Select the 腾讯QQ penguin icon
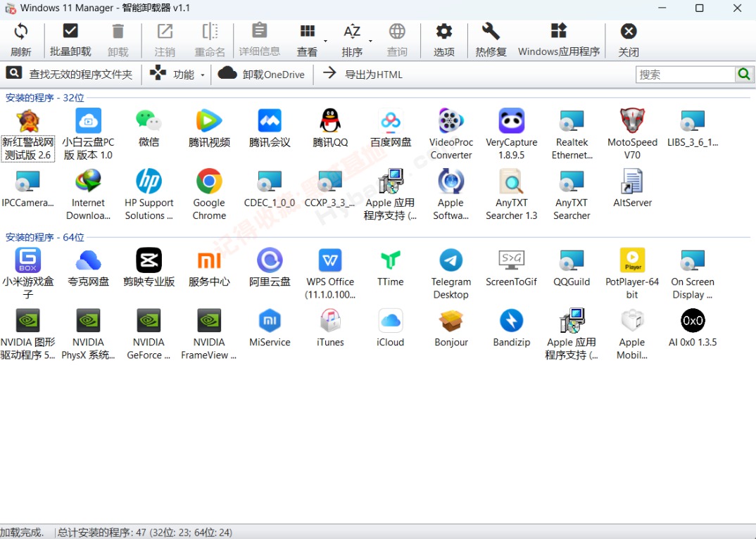The width and height of the screenshot is (756, 539). tap(330, 120)
